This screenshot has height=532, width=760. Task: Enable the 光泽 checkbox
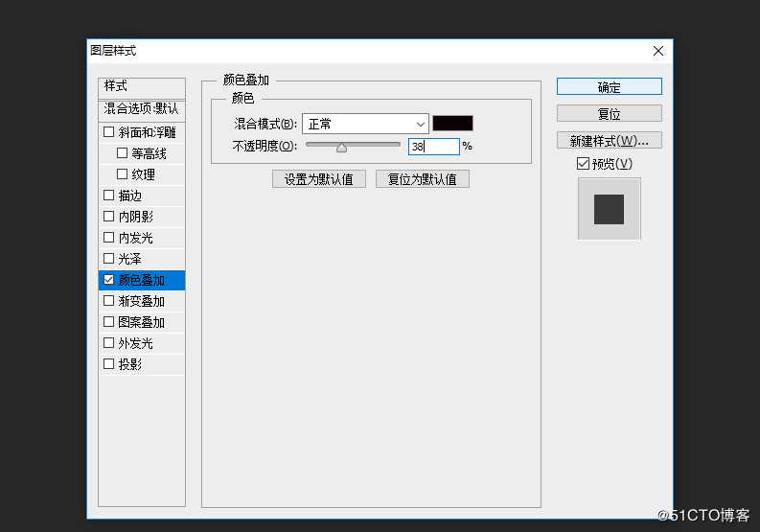(x=109, y=259)
